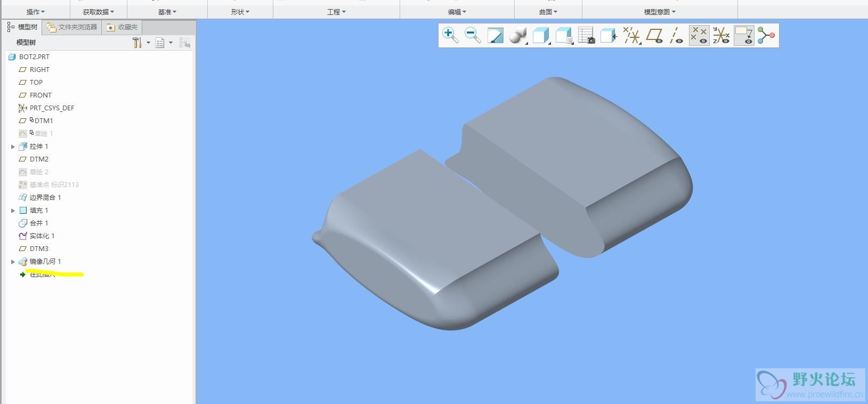This screenshot has width=868, height=404.
Task: Toggle datum axis display
Action: point(677,36)
